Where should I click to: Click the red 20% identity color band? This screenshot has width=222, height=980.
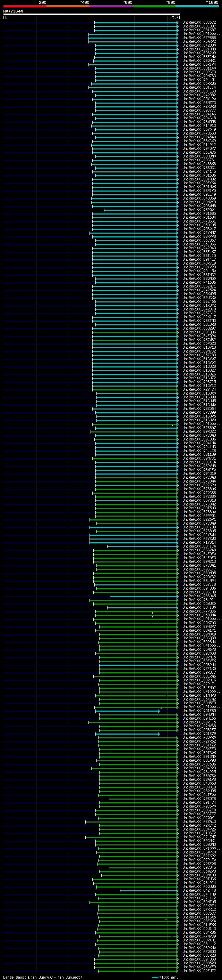tap(25, 6)
